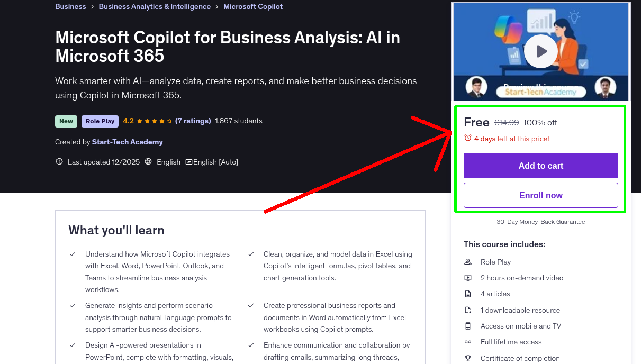
Task: Click the purple Role Play badge
Action: click(100, 121)
